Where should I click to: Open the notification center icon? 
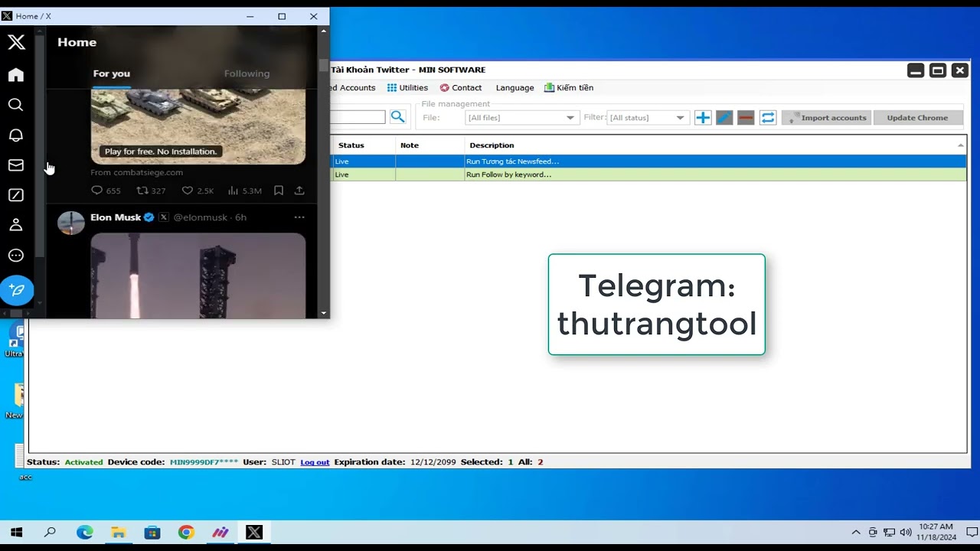pos(972,533)
